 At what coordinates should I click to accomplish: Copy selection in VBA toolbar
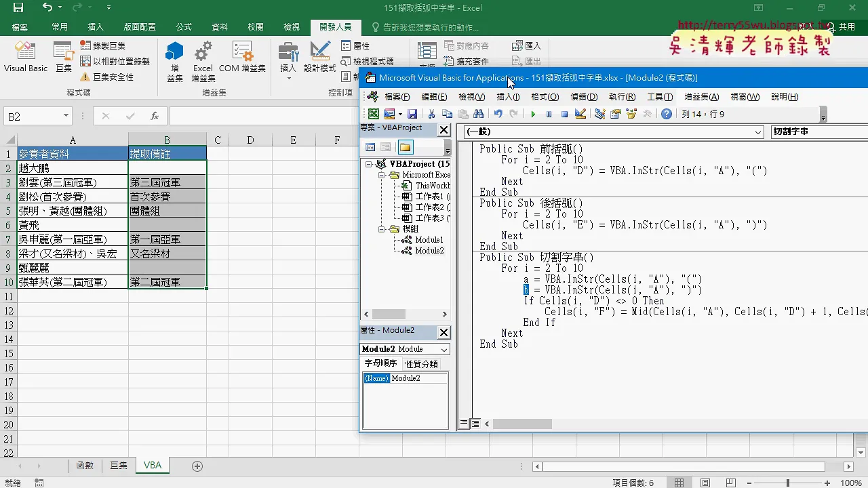pyautogui.click(x=447, y=114)
